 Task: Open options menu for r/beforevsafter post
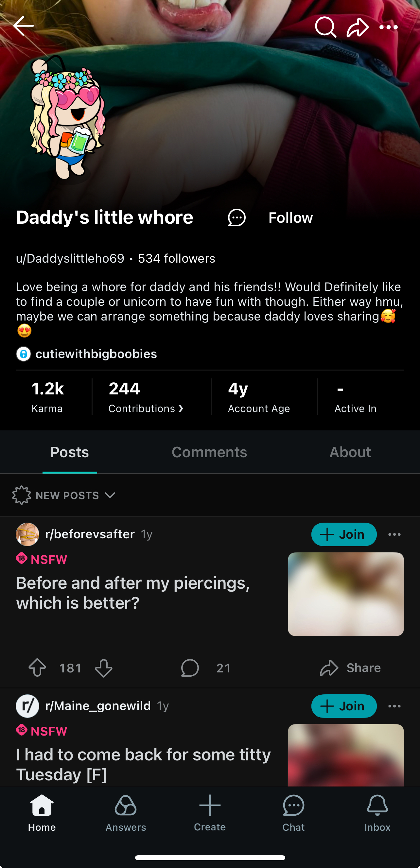click(x=394, y=534)
